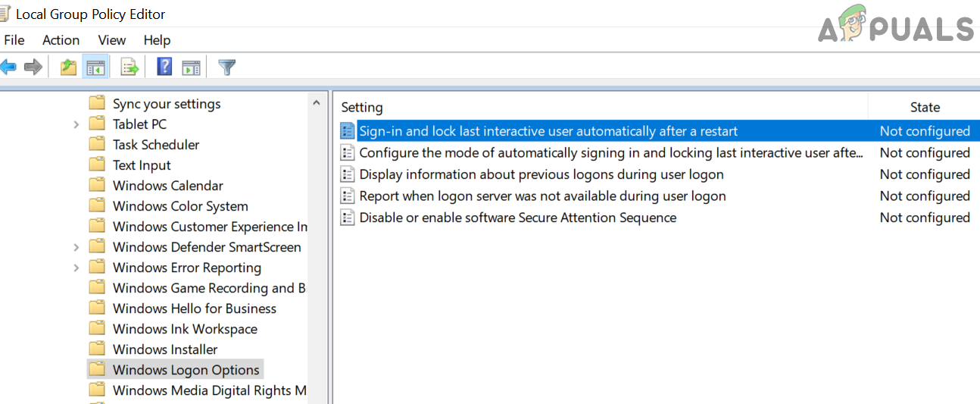Click the Forward arrow toolbar icon
This screenshot has width=980, height=404.
[x=33, y=67]
